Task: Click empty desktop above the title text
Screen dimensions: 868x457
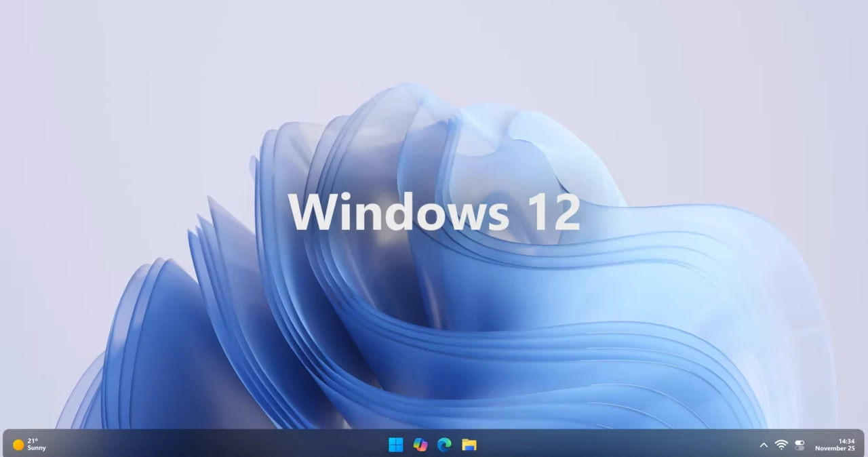Action: [434, 41]
